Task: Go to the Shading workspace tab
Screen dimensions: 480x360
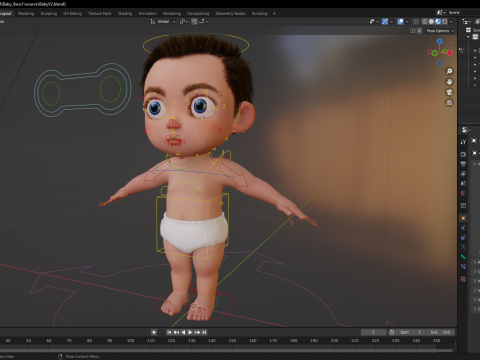Action: click(125, 14)
